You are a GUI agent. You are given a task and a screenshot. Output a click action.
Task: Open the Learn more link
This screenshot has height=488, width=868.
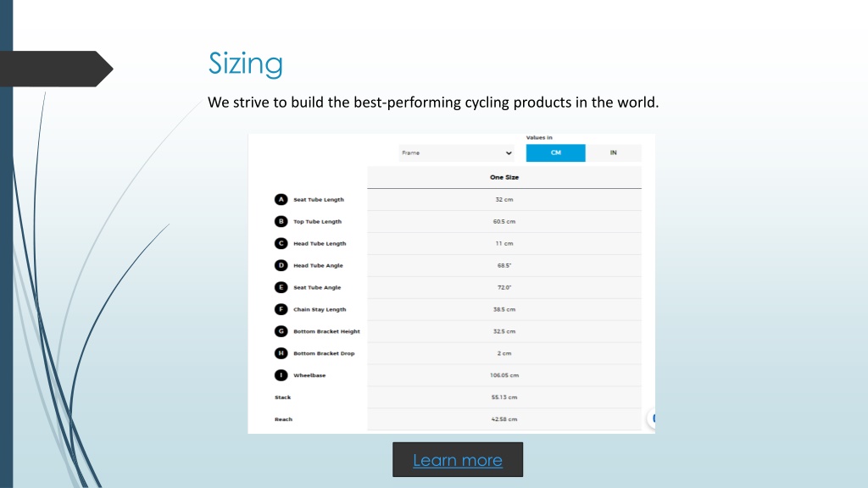coord(458,460)
